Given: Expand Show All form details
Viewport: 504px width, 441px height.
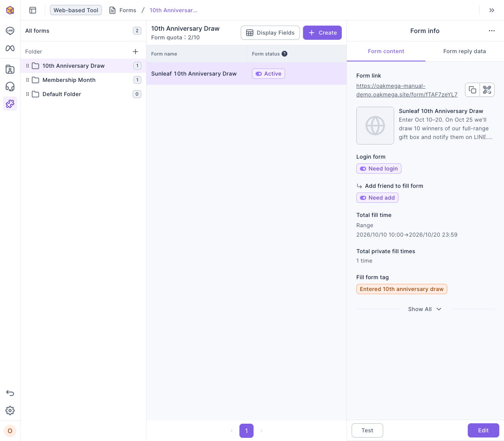Looking at the screenshot, I should (x=425, y=309).
